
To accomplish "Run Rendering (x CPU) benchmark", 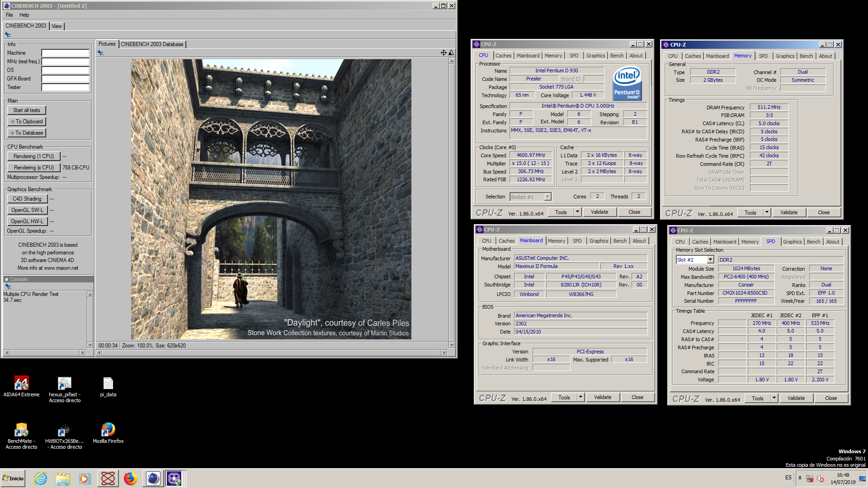I will (x=33, y=168).
